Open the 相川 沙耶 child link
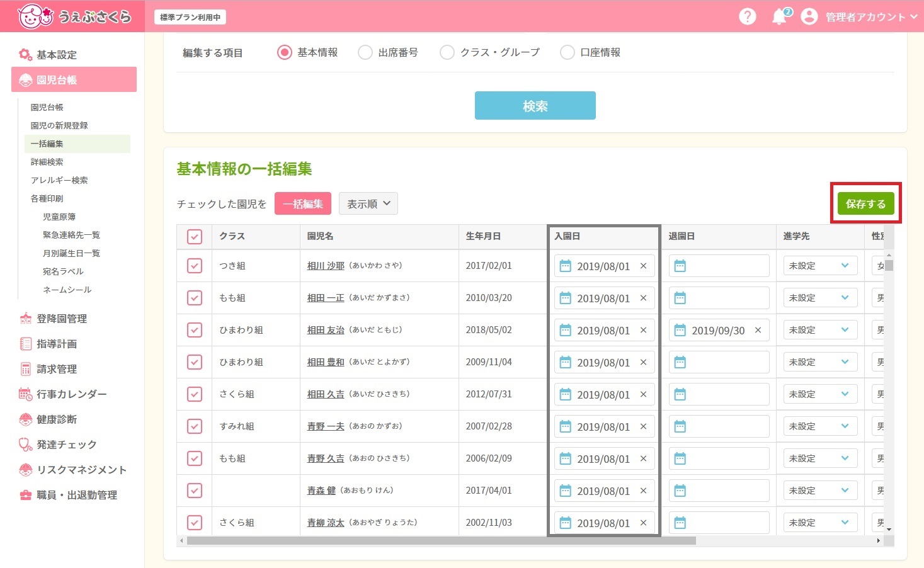Screen dimensions: 924x568 tap(326, 266)
